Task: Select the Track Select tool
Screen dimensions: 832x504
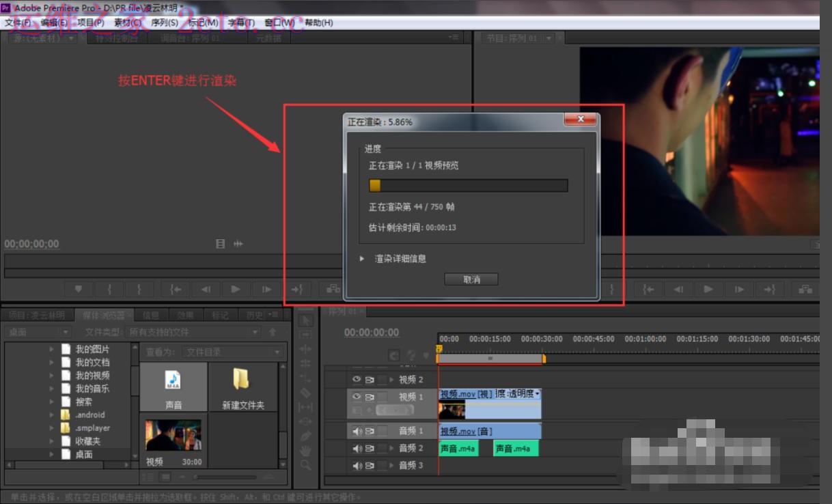Action: pyautogui.click(x=305, y=334)
